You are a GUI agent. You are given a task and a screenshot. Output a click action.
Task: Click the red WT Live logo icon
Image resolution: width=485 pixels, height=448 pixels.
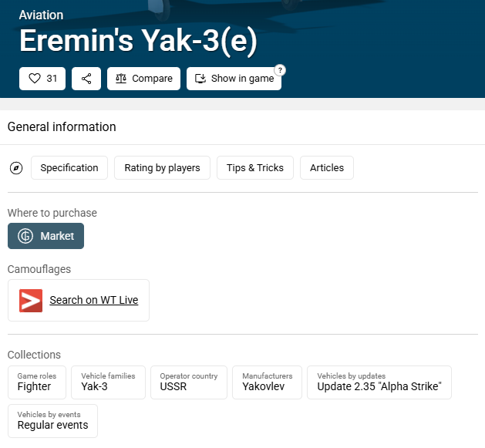pyautogui.click(x=31, y=300)
